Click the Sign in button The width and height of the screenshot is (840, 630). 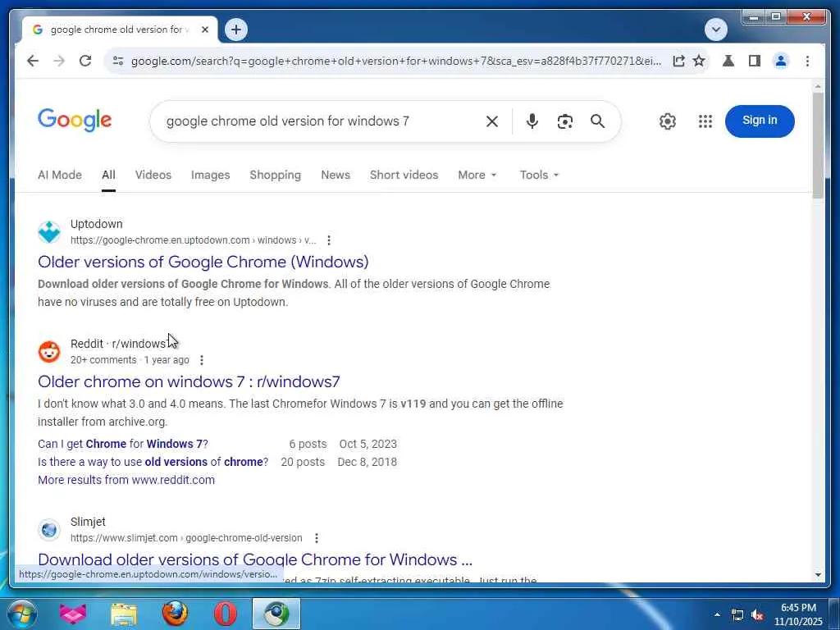[760, 121]
